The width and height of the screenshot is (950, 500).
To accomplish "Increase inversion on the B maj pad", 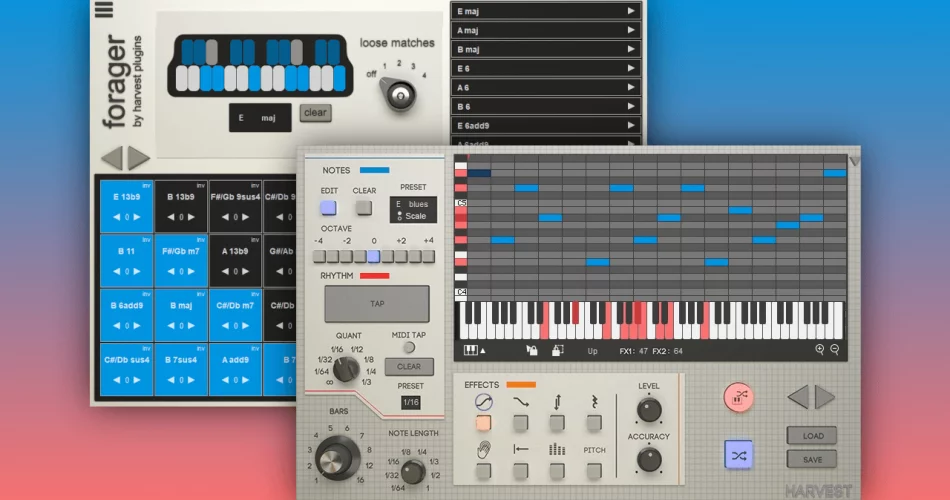I will (191, 325).
